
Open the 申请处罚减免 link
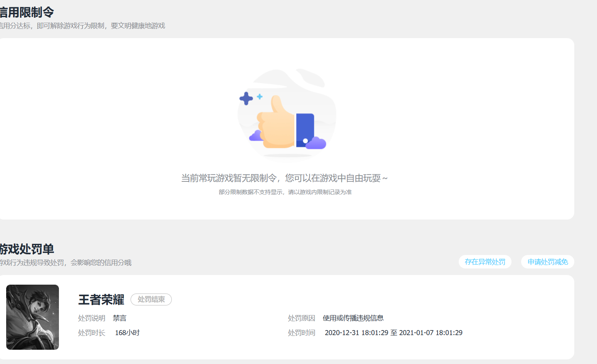pos(548,262)
